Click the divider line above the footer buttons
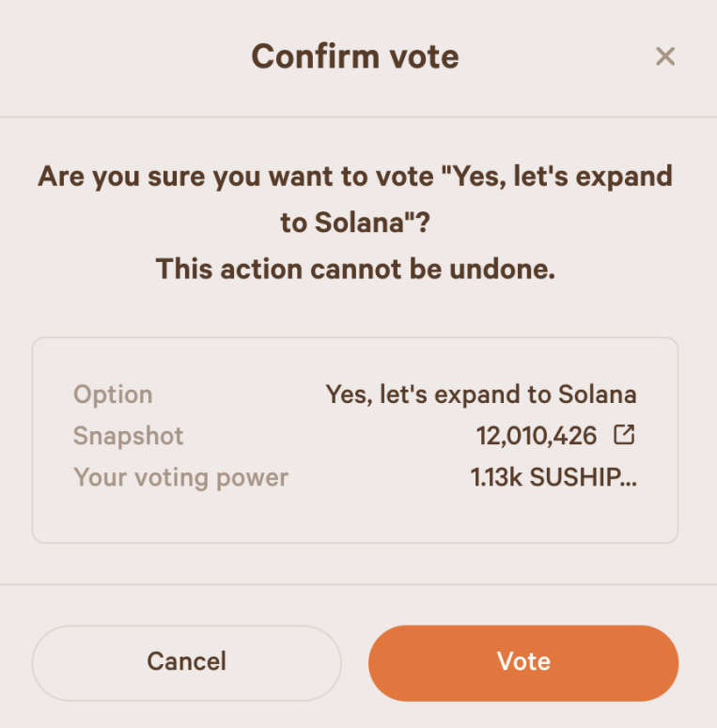The height and width of the screenshot is (728, 717). [354, 584]
